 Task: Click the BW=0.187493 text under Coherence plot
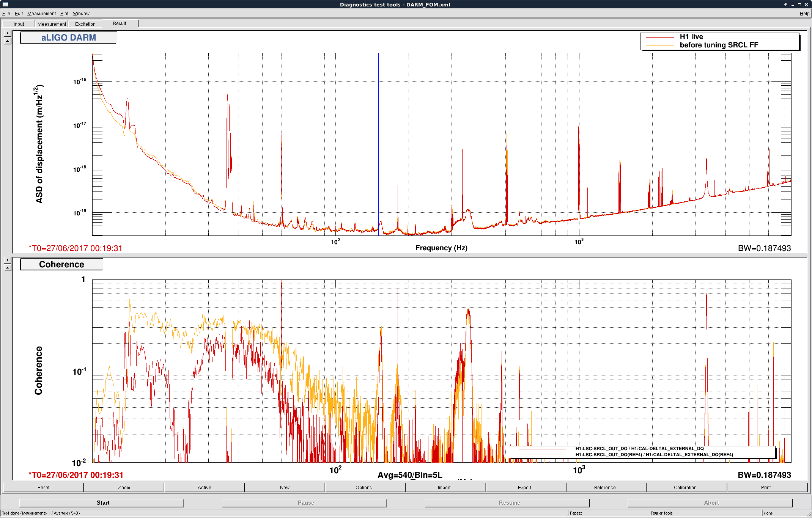coord(764,475)
